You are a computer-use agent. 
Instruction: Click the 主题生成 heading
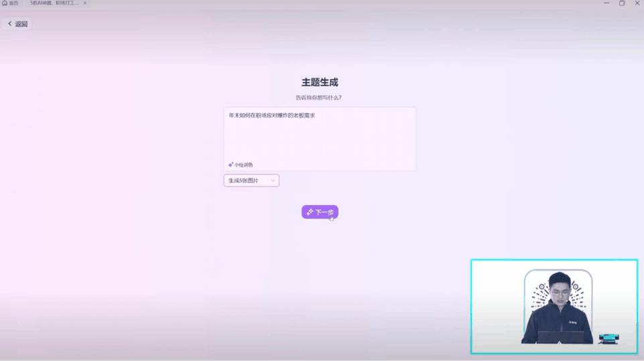point(320,82)
